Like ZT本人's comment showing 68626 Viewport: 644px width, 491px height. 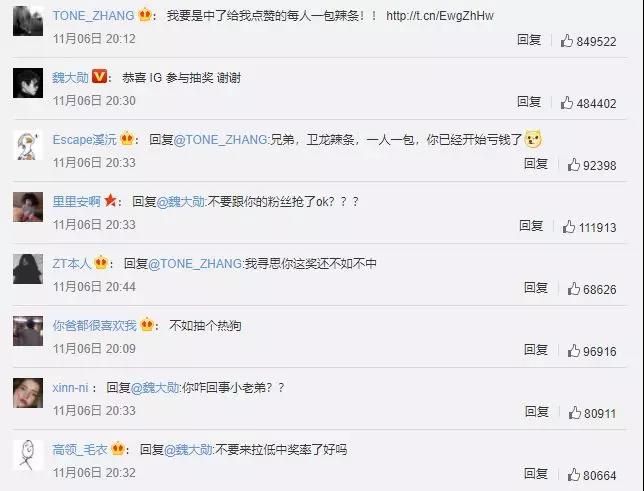click(574, 289)
